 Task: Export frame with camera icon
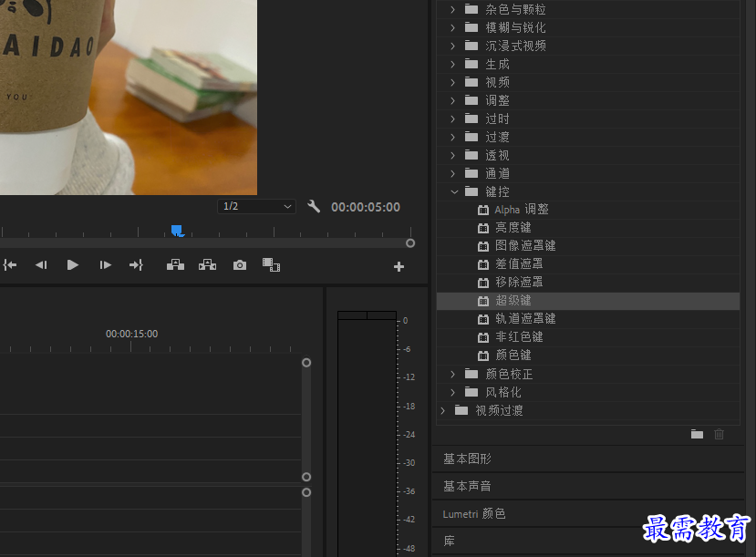tap(240, 265)
